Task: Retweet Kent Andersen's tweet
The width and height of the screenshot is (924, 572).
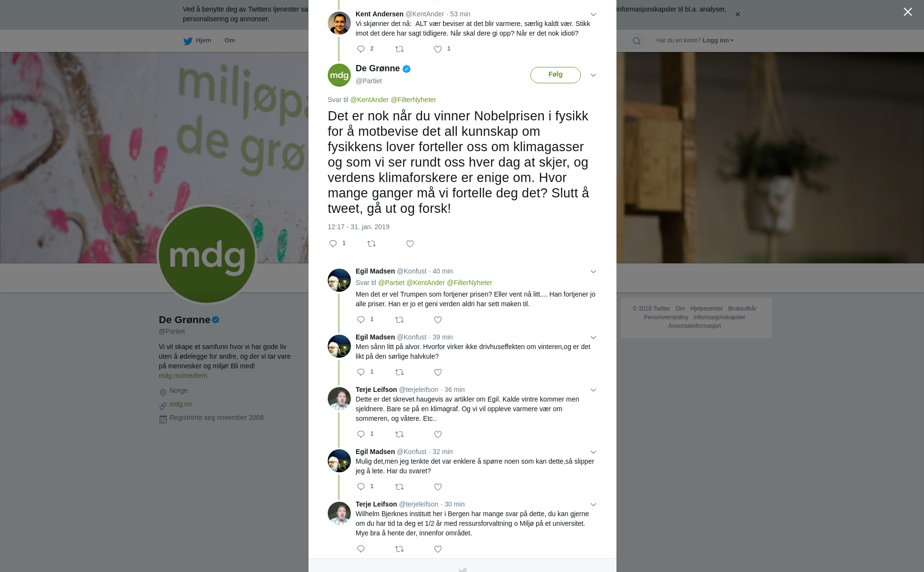Action: (x=399, y=49)
